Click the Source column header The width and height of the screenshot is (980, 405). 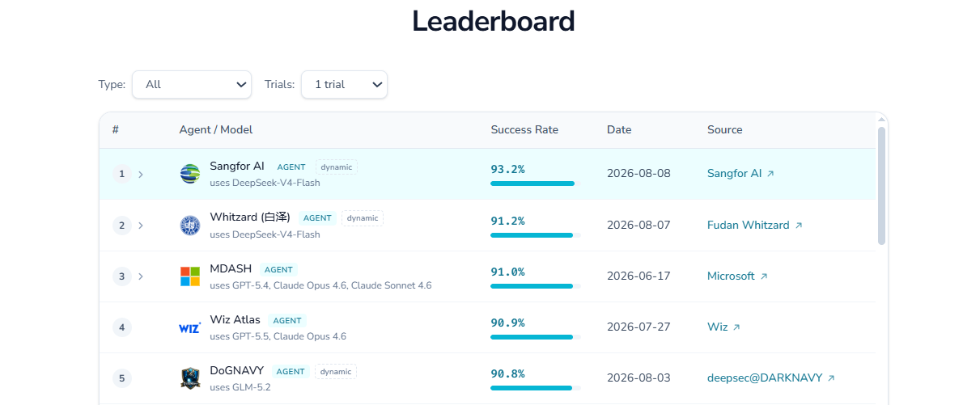click(x=725, y=130)
